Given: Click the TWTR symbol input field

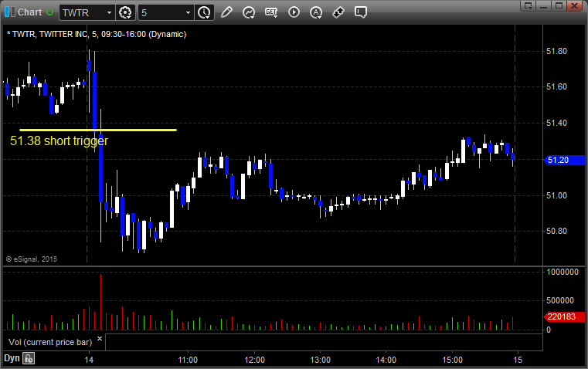Looking at the screenshot, I should pyautogui.click(x=83, y=12).
